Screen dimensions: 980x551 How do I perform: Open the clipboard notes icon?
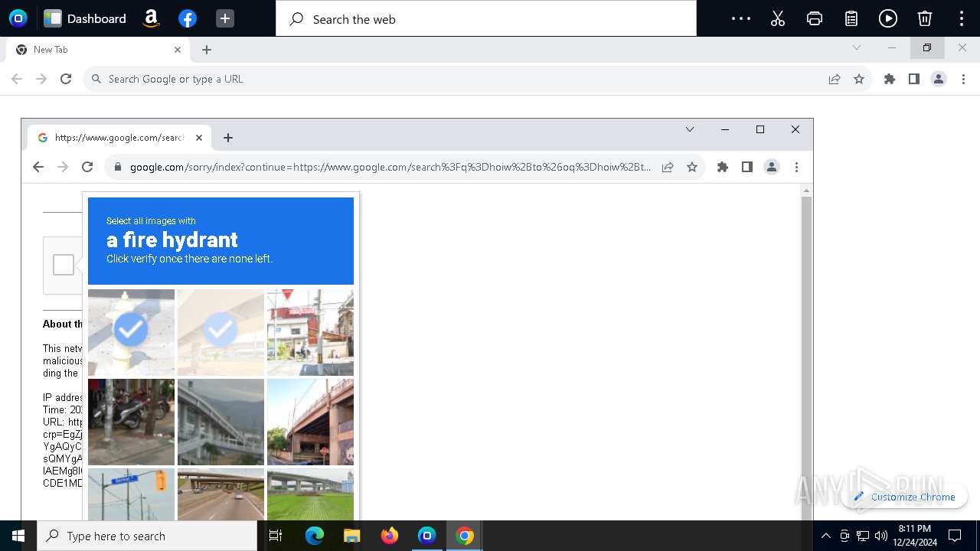point(851,18)
